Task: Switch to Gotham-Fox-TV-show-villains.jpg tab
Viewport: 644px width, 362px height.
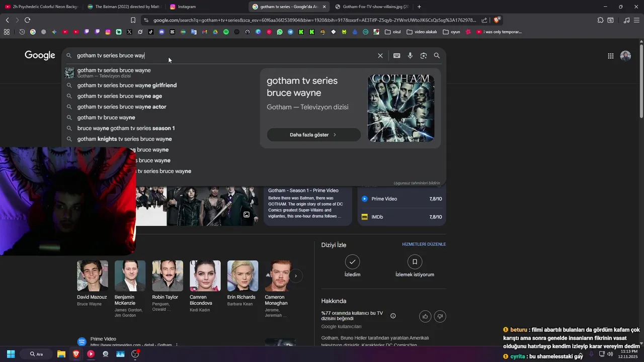Action: 372,7
